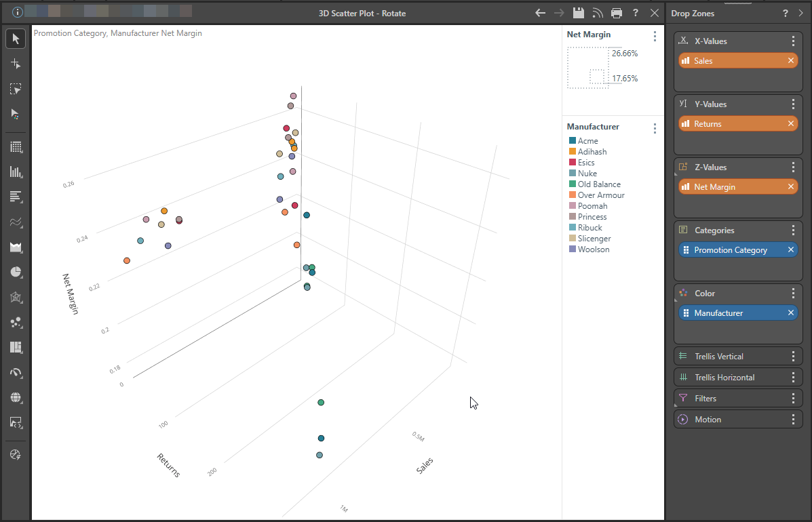Image resolution: width=812 pixels, height=522 pixels.
Task: Open Categories zone options menu
Action: (x=793, y=230)
